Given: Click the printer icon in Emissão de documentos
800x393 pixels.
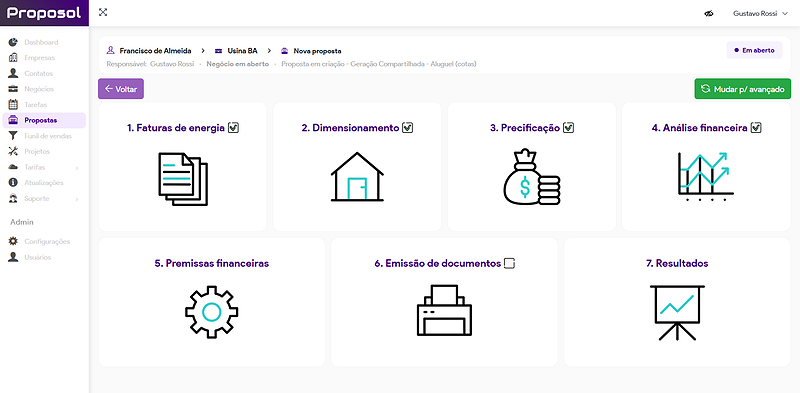Looking at the screenshot, I should tap(444, 310).
